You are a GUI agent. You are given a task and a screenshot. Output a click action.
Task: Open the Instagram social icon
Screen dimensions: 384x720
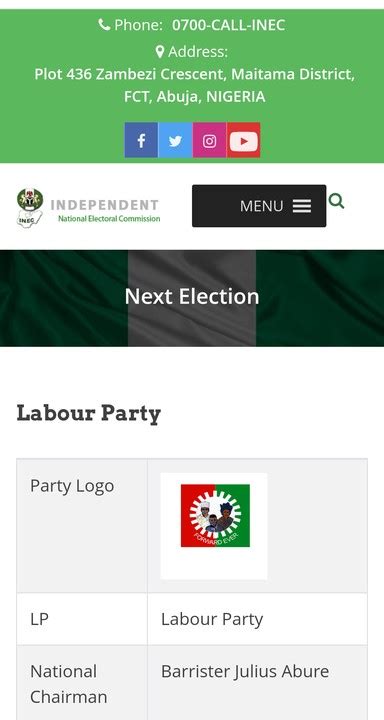[209, 140]
